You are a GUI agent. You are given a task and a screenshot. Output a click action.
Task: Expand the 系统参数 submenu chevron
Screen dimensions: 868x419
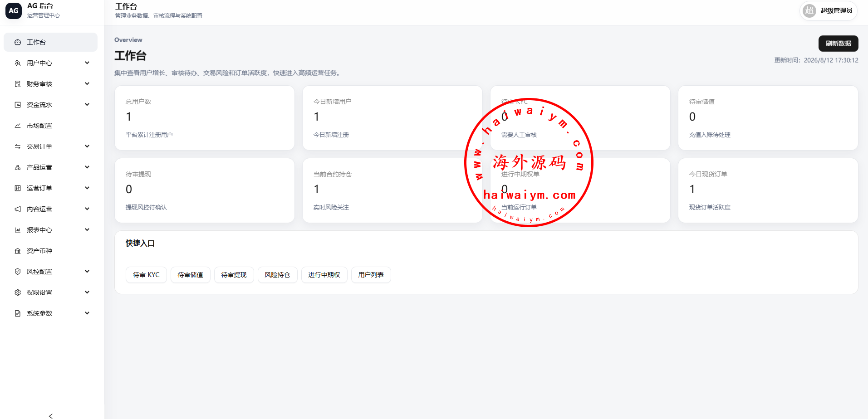coord(87,313)
